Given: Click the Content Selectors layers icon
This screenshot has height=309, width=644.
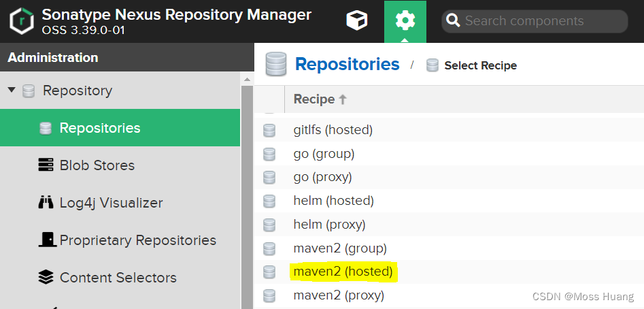Looking at the screenshot, I should tap(46, 278).
